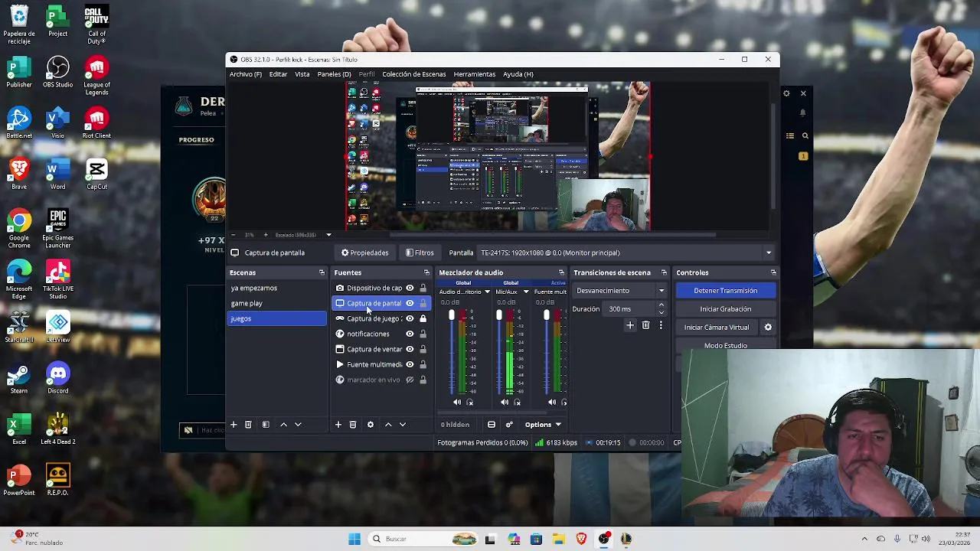Open source Propiedades button
This screenshot has width=980, height=551.
[x=365, y=253]
